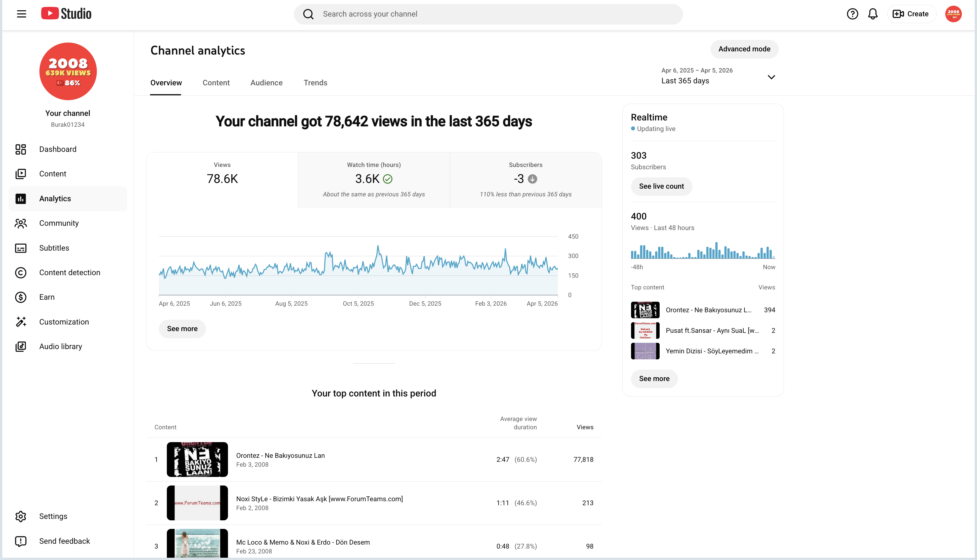Open the Earn dollar icon
Image resolution: width=977 pixels, height=560 pixels.
click(x=21, y=297)
